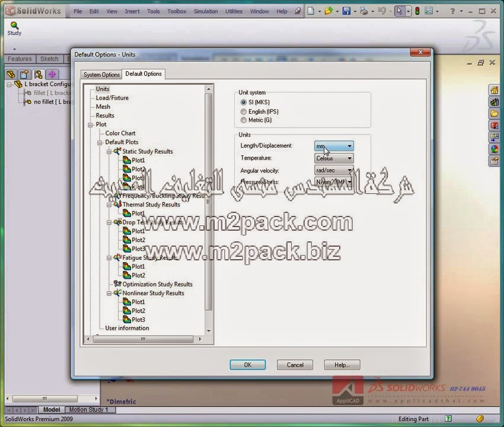The height and width of the screenshot is (427, 504).
Task: Click the Help question mark icon
Action: click(452, 11)
